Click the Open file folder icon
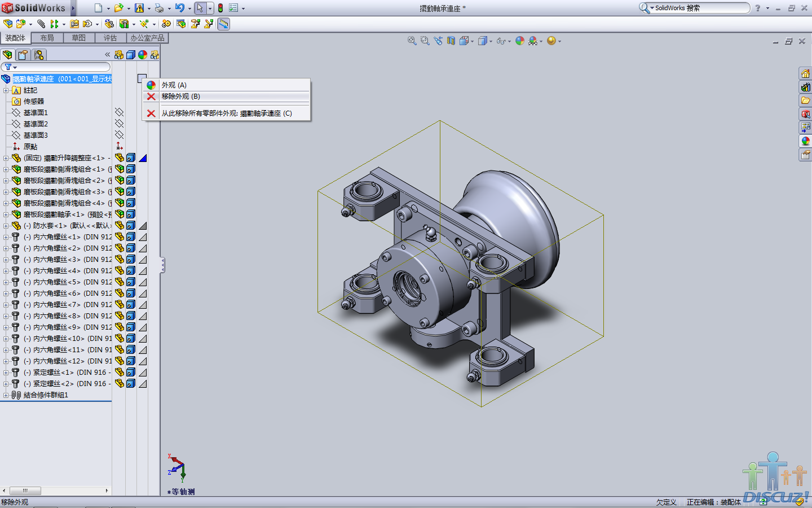 (x=118, y=8)
